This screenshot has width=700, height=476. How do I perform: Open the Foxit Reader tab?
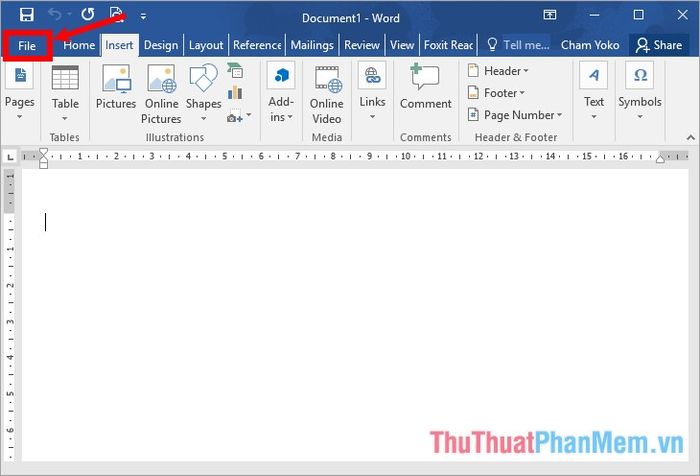coord(448,45)
